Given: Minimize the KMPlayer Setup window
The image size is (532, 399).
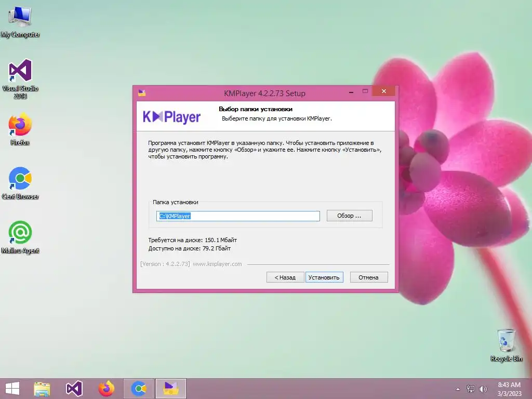Looking at the screenshot, I should click(x=351, y=91).
